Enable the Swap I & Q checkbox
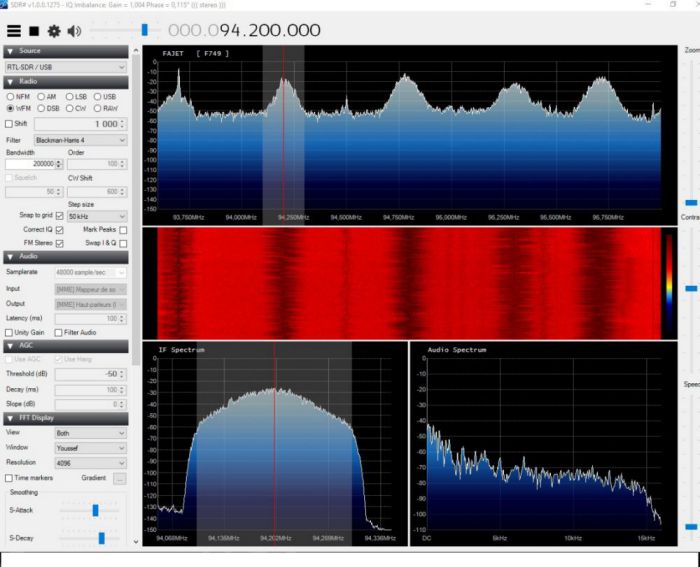Screen dimensions: 700x567 pos(123,243)
